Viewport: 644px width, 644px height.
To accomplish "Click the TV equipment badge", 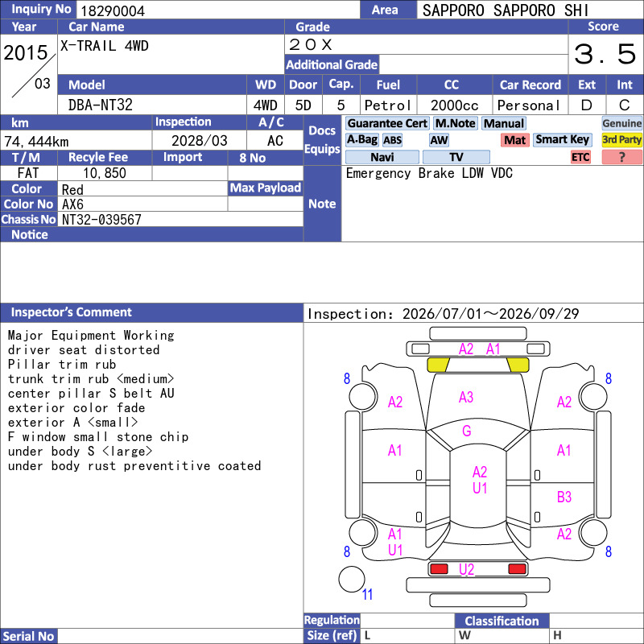I will pos(456,157).
